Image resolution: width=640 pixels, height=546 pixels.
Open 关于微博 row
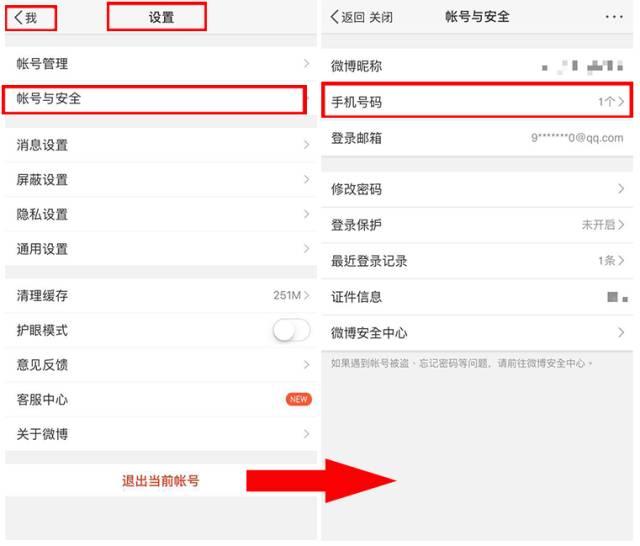(x=161, y=434)
